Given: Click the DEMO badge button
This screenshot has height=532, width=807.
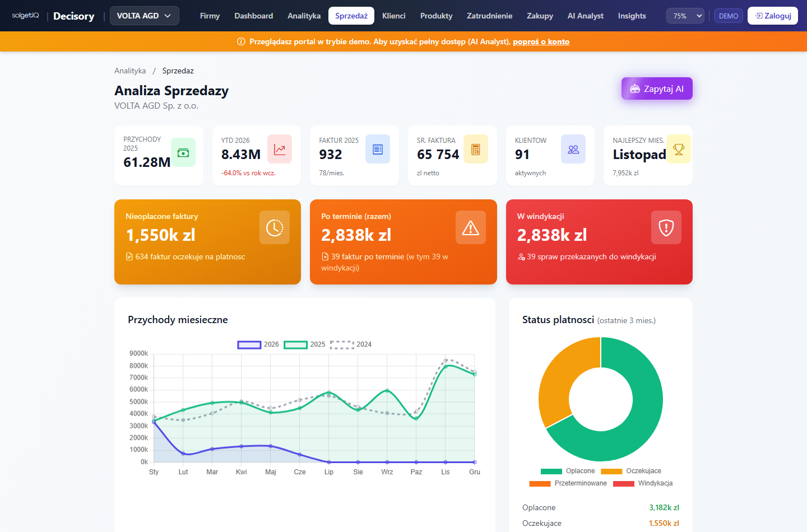Looking at the screenshot, I should click(729, 16).
